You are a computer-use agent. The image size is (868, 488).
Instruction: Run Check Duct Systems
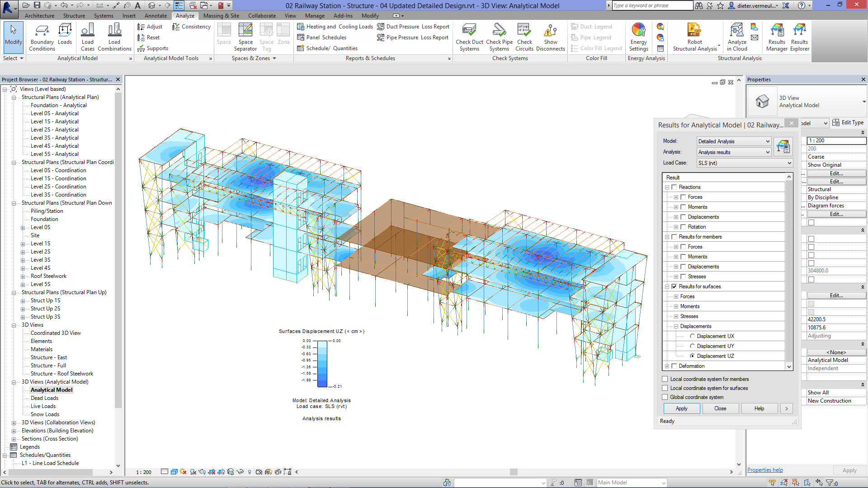point(469,37)
